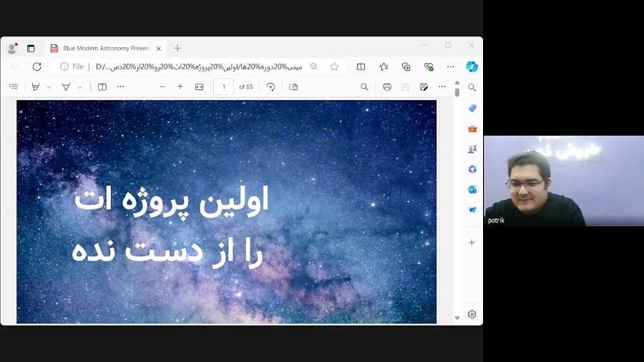Open more PDF tools ellipsis left
This screenshot has height=362, width=644.
(x=120, y=87)
